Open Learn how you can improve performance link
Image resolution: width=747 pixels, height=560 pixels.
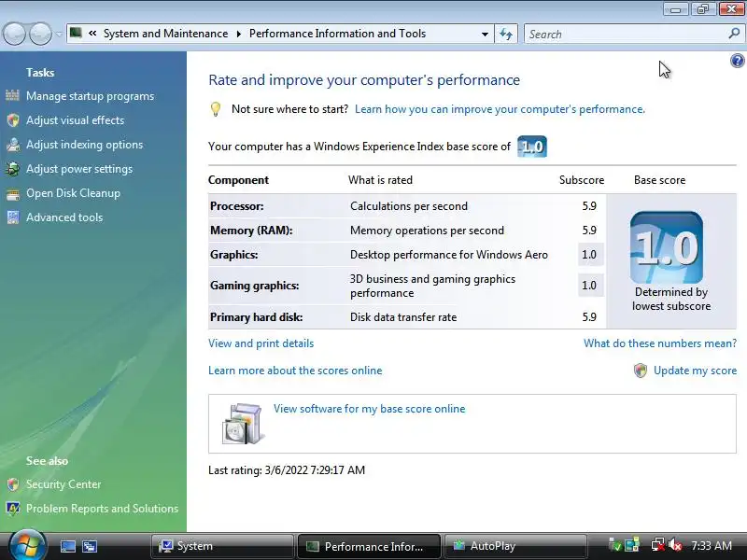pyautogui.click(x=500, y=109)
